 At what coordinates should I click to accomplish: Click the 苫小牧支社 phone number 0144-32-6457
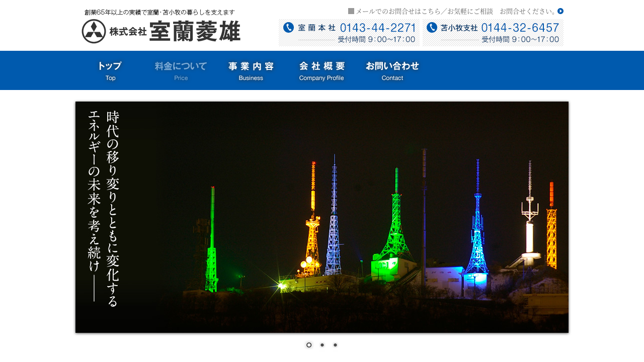[x=520, y=28]
